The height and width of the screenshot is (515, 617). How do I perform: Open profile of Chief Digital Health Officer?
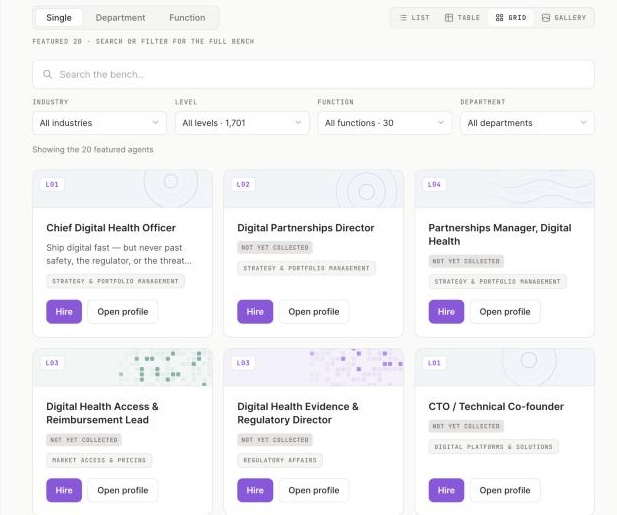[123, 312]
